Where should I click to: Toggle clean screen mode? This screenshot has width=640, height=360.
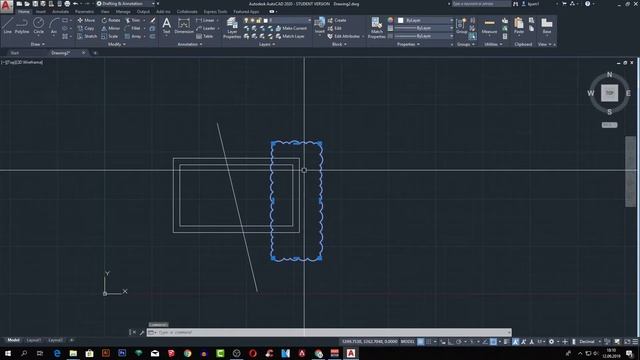[627, 342]
